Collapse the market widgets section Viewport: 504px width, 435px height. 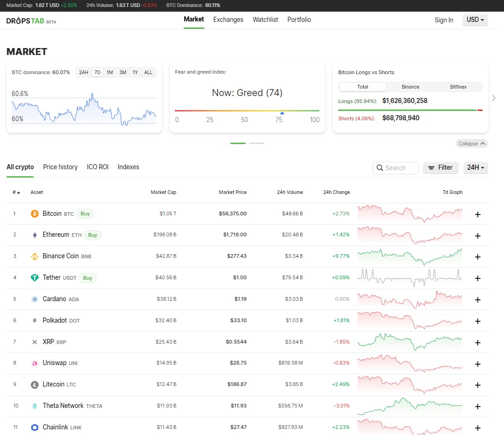471,144
